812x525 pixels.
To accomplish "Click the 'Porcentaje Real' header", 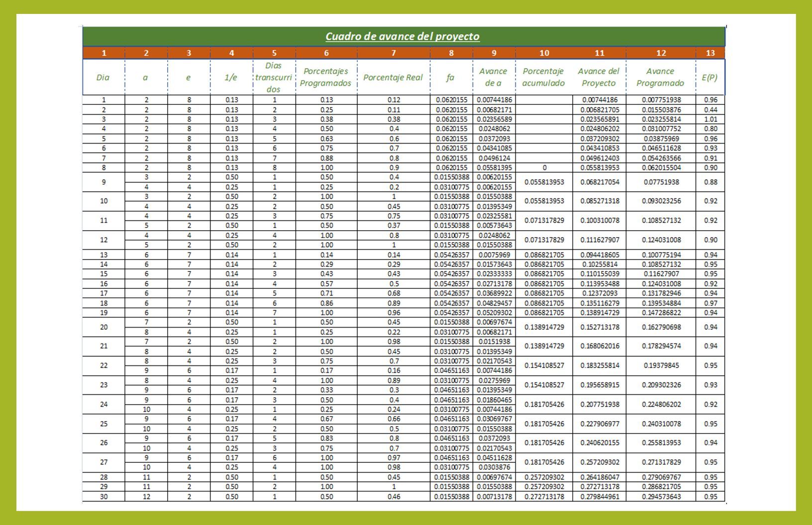I will click(393, 77).
